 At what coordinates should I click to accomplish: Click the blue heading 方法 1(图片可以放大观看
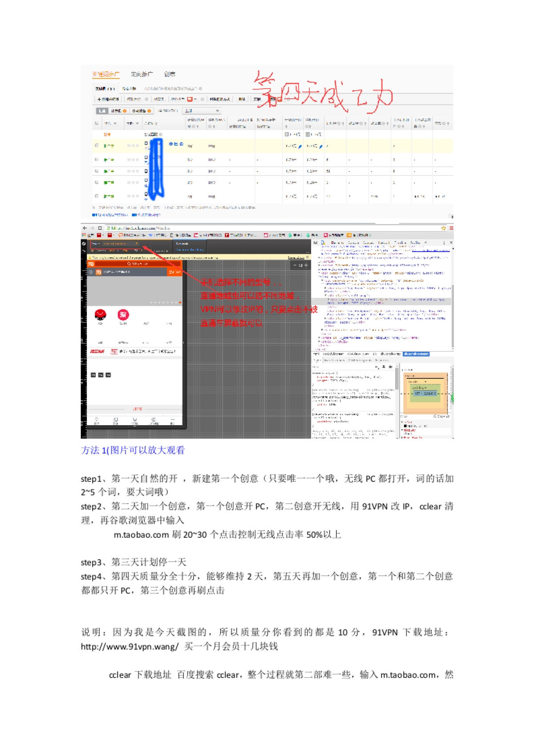point(133,450)
